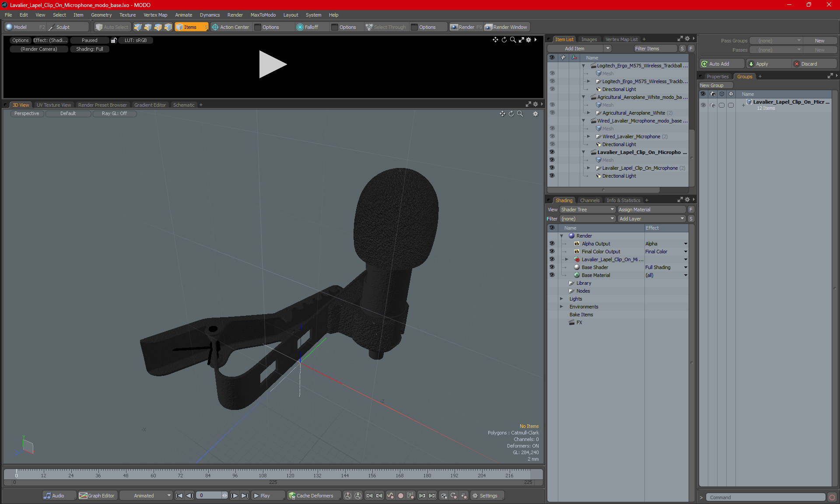Screen dimensions: 840x504
Task: Open the Pass Groups (none) dropdown
Action: [776, 41]
